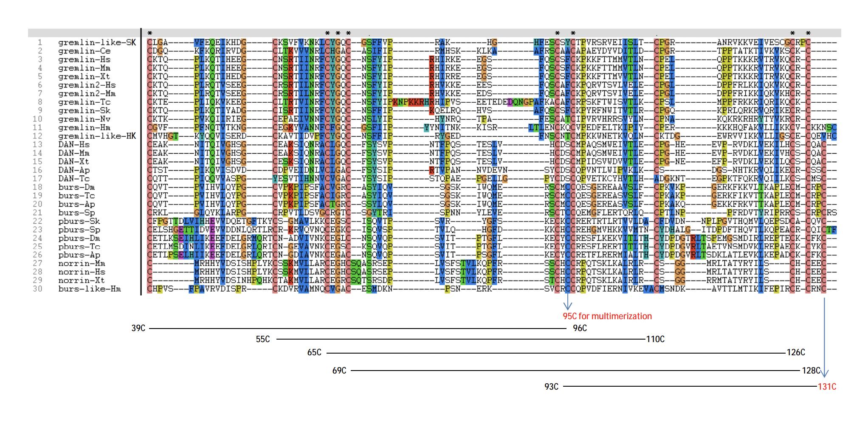This screenshot has height=427, width=868.
Task: Click the last conservation asterisk at top-right
Action: pos(808,34)
